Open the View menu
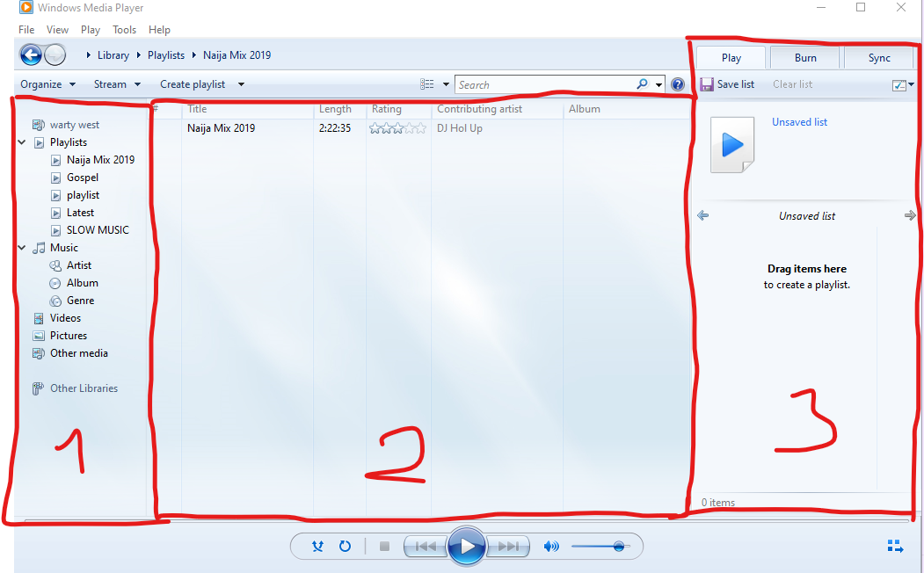The width and height of the screenshot is (924, 573). click(57, 30)
